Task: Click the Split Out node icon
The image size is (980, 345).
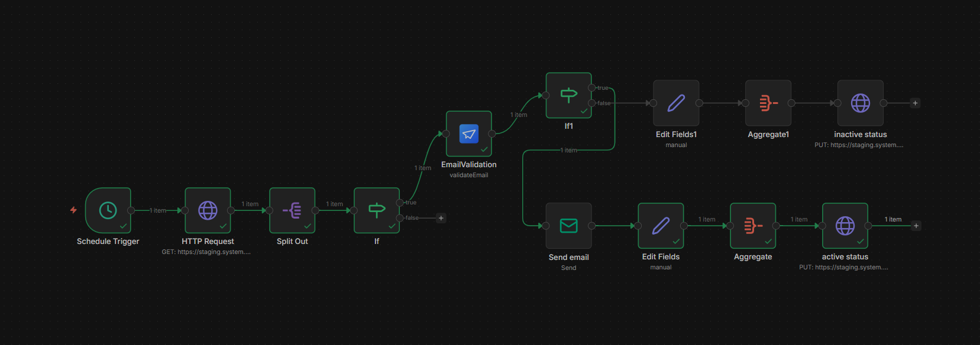Action: (292, 210)
